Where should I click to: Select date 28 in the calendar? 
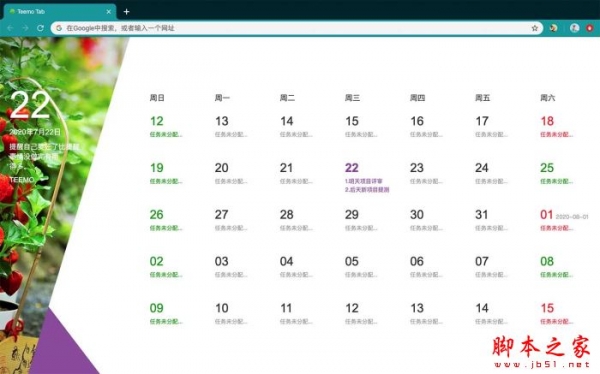(x=287, y=214)
